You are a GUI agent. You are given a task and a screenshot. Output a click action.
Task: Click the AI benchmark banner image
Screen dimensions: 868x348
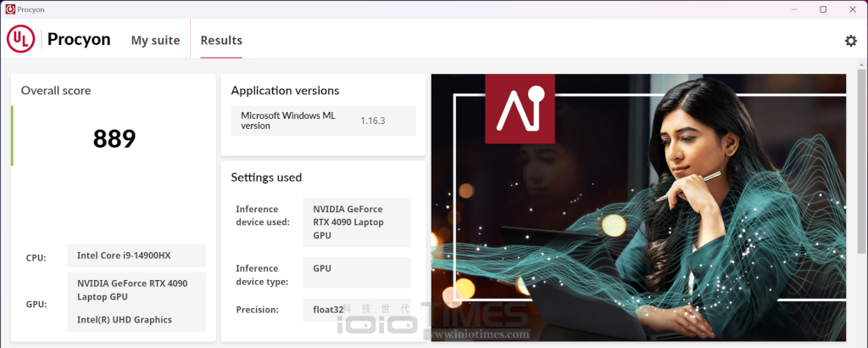click(638, 208)
